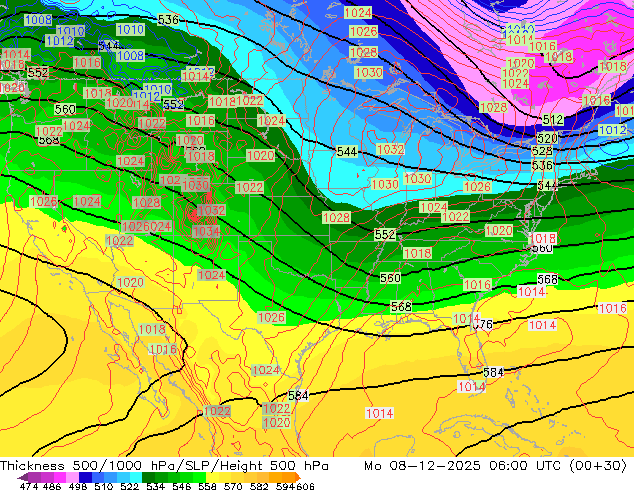Screen dimensions: 634x490
Task: Pick the pure yellow swatch at 558
Action: [212, 477]
